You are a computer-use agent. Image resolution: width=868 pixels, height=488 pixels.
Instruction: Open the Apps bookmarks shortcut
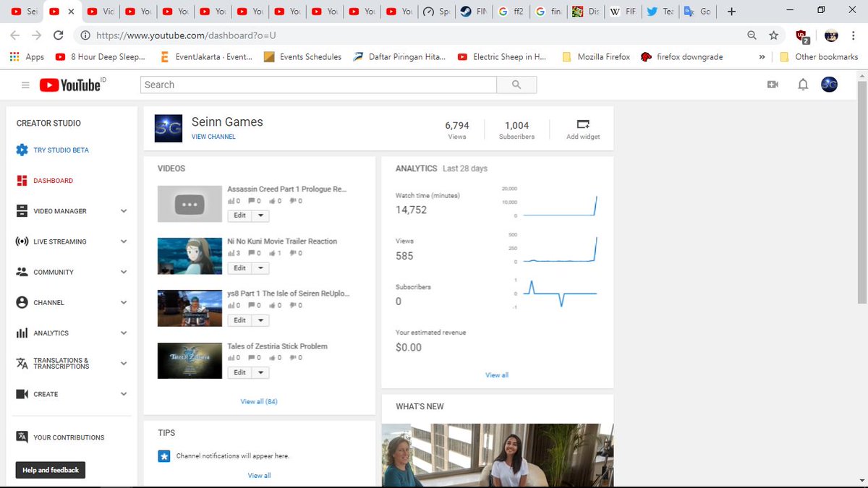[x=27, y=56]
